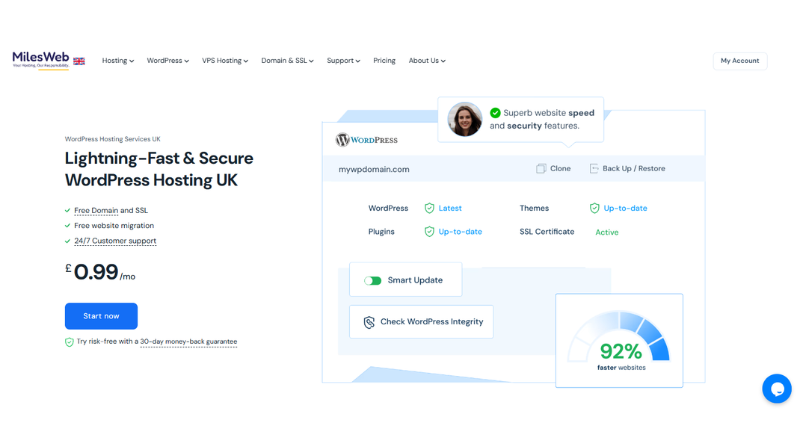The width and height of the screenshot is (800, 445).
Task: Click the Plugins Up-to-date status
Action: (460, 232)
